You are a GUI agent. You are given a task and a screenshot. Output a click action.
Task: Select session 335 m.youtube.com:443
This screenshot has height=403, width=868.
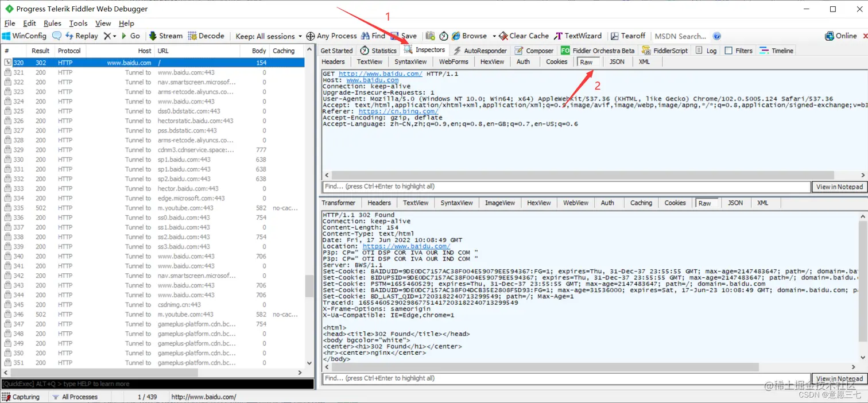153,208
